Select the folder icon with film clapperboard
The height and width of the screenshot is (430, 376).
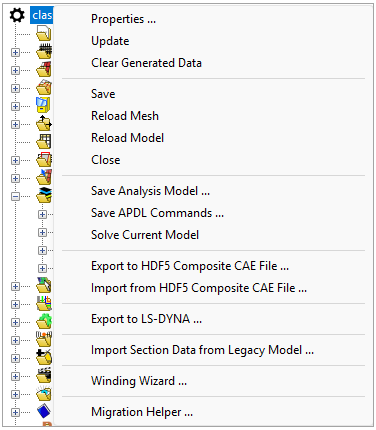pos(44,376)
